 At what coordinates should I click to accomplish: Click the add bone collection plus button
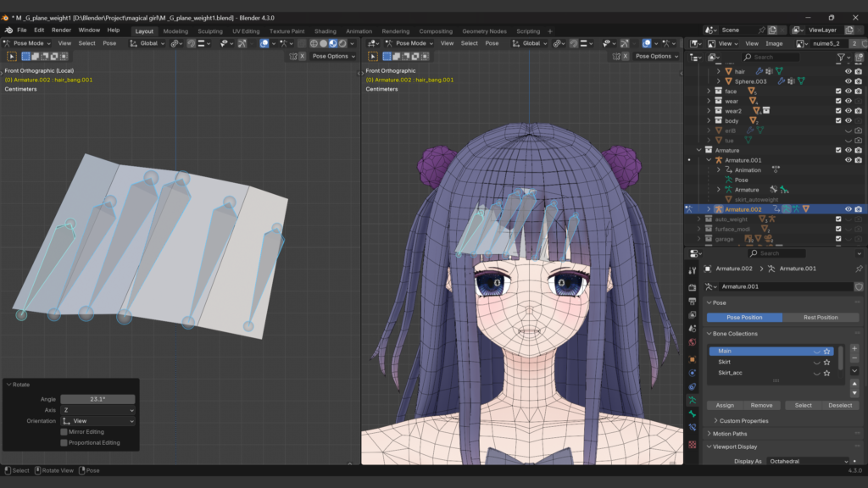[x=854, y=349]
